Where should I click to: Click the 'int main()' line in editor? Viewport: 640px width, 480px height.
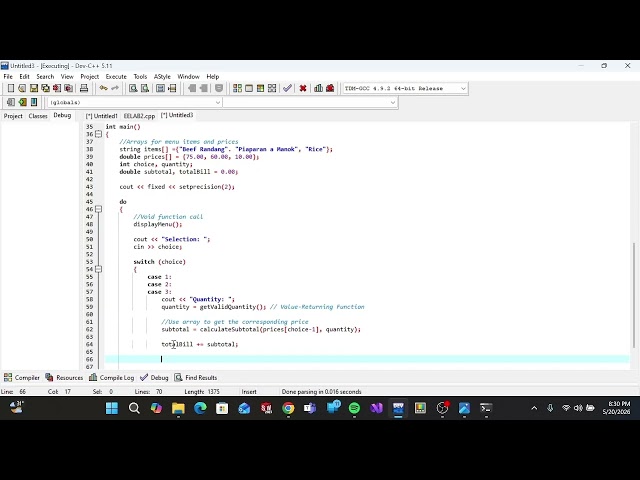pos(123,127)
